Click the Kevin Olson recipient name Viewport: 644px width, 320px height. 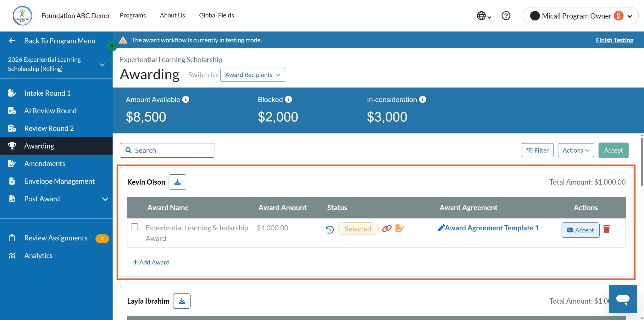(x=146, y=182)
